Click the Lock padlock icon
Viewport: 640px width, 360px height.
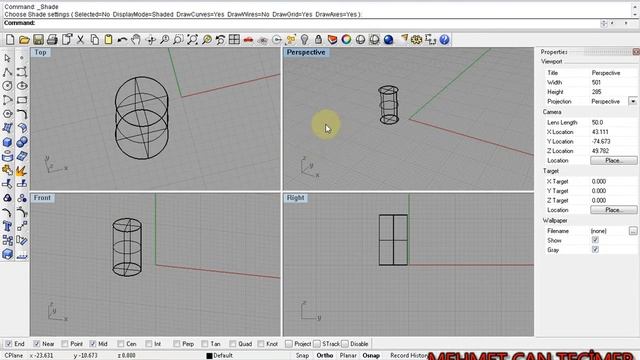tap(318, 40)
